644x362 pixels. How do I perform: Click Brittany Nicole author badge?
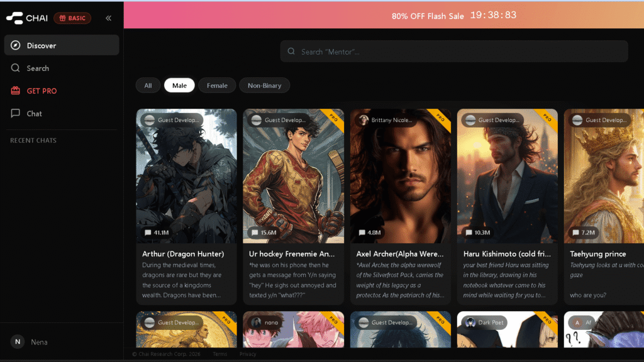click(386, 120)
